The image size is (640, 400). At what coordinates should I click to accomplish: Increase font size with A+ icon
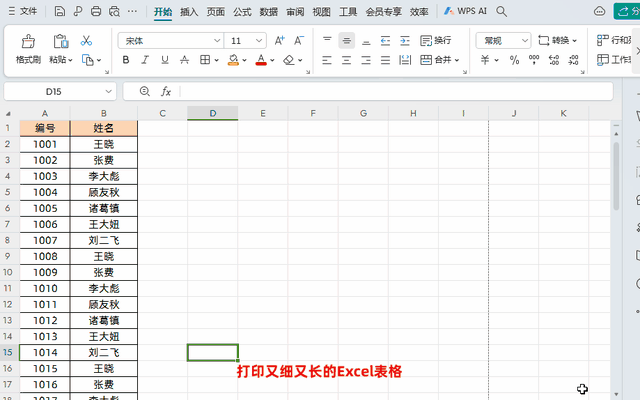click(280, 40)
